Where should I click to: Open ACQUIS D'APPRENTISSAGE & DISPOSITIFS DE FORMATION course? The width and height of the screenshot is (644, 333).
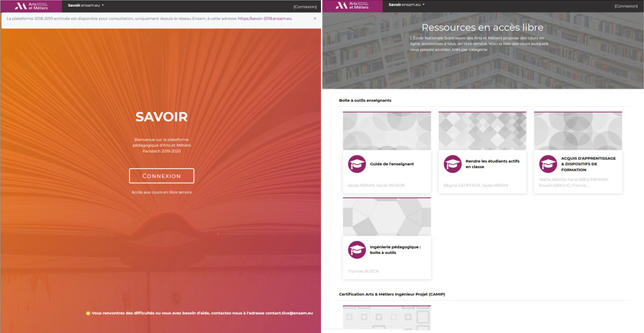[588, 164]
